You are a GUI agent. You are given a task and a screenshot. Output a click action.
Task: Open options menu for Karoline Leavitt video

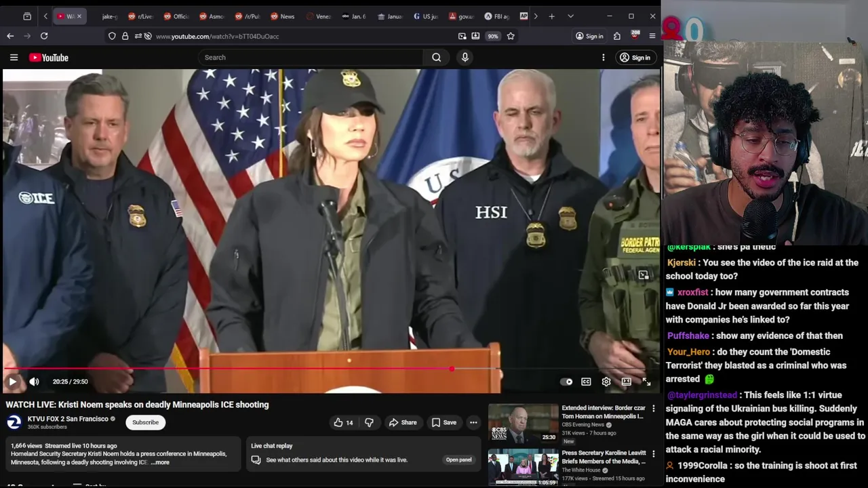654,453
